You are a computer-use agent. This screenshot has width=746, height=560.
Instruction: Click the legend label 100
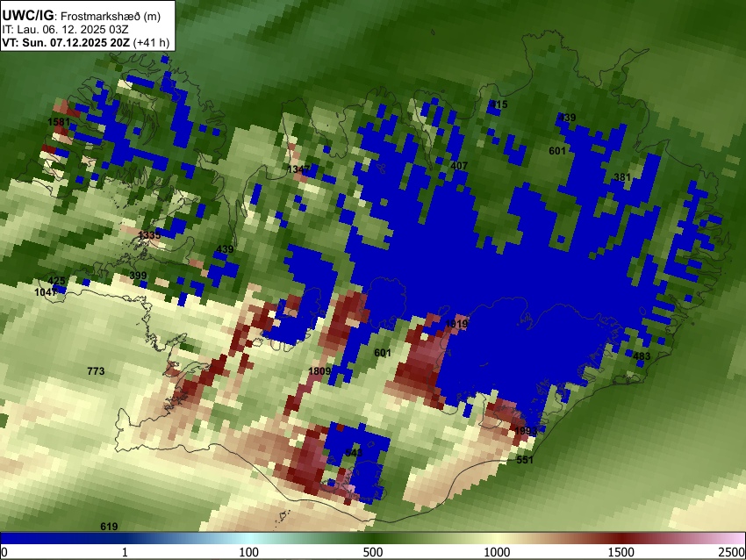(249, 552)
